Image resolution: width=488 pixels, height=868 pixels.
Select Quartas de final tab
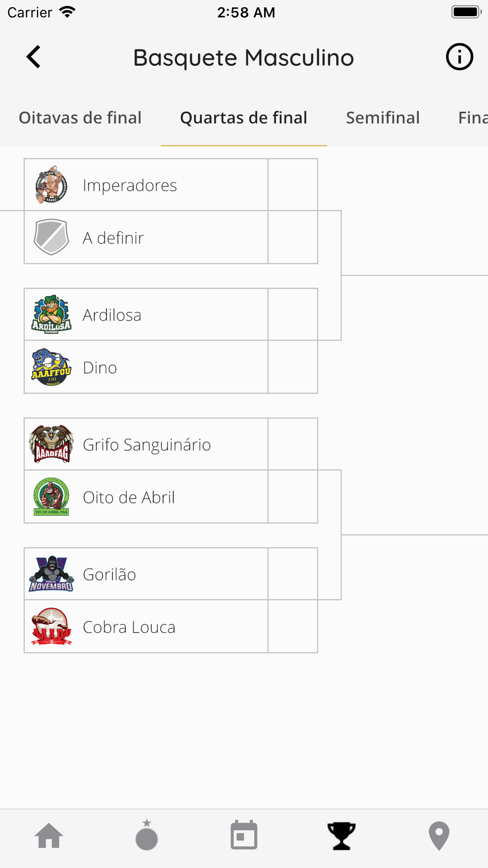[244, 118]
